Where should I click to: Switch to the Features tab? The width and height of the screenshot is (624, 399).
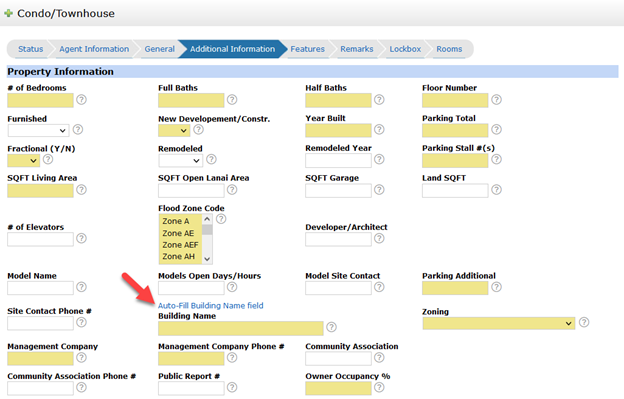click(307, 49)
